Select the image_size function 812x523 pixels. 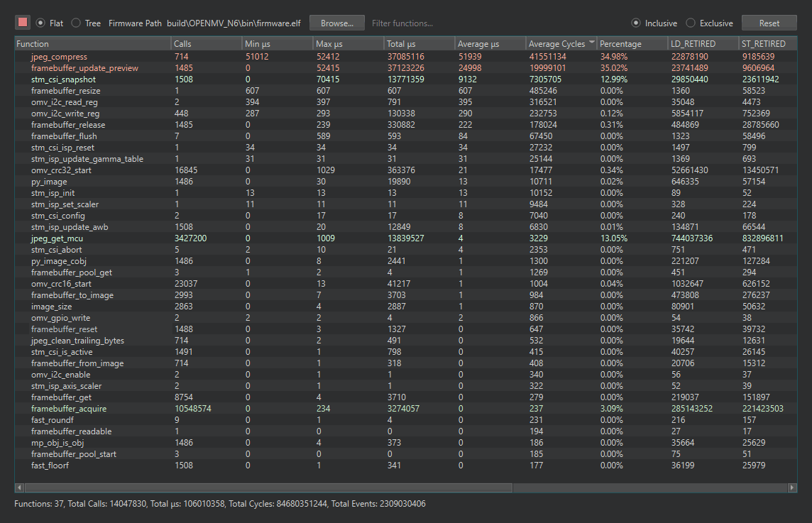click(x=406, y=307)
